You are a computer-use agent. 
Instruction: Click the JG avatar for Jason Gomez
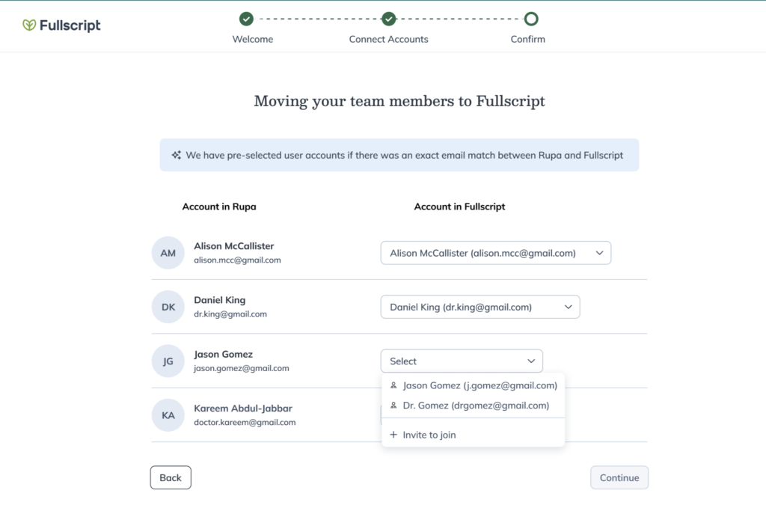pyautogui.click(x=168, y=361)
